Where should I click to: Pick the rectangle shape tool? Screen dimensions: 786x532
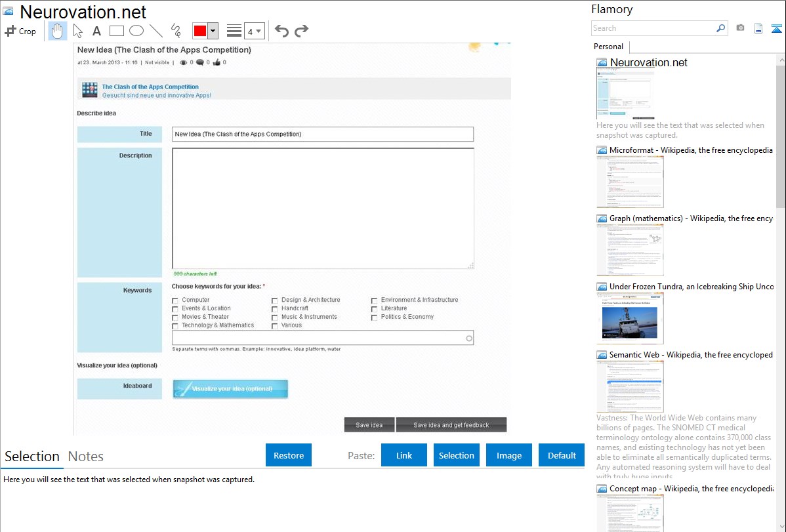point(116,31)
